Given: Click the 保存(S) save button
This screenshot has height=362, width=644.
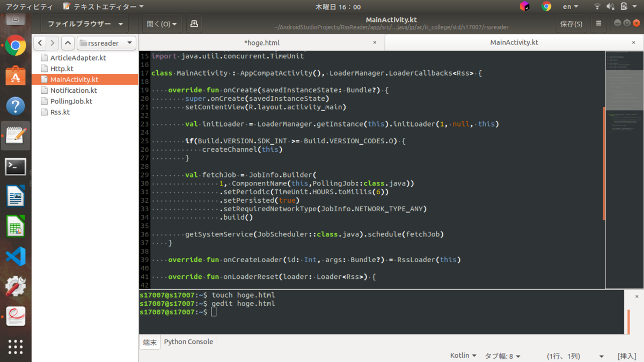Looking at the screenshot, I should [571, 24].
